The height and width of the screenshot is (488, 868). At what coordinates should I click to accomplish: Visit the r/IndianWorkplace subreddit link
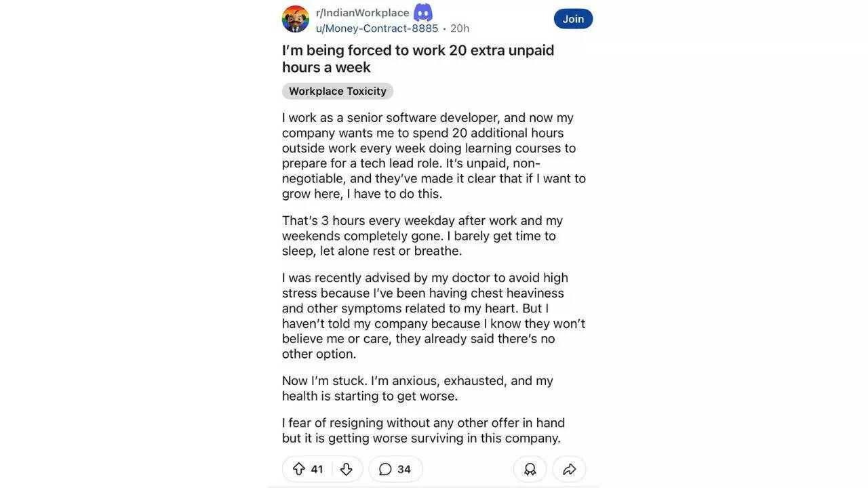point(361,12)
